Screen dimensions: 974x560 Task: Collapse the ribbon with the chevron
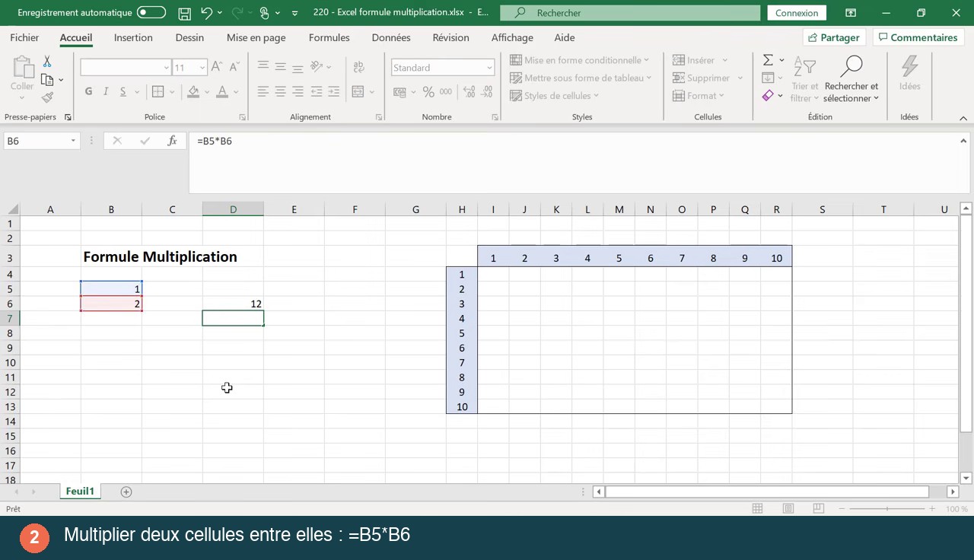tap(963, 118)
